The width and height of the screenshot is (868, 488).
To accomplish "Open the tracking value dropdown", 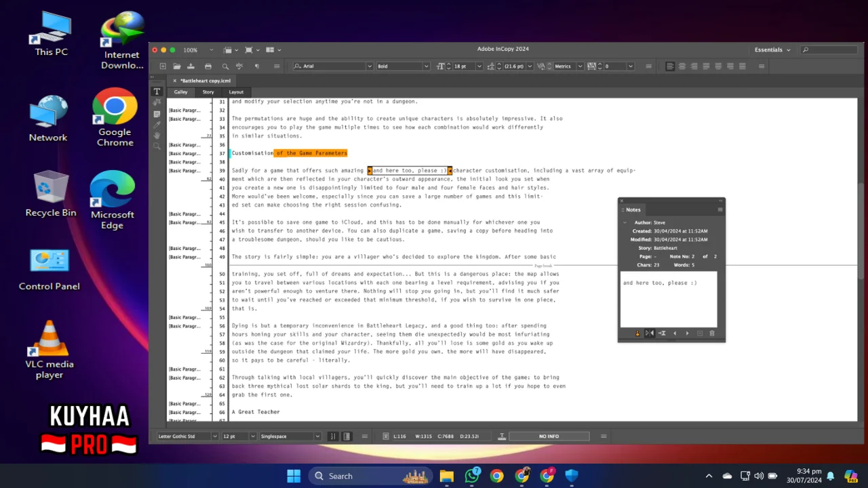I will [631, 66].
